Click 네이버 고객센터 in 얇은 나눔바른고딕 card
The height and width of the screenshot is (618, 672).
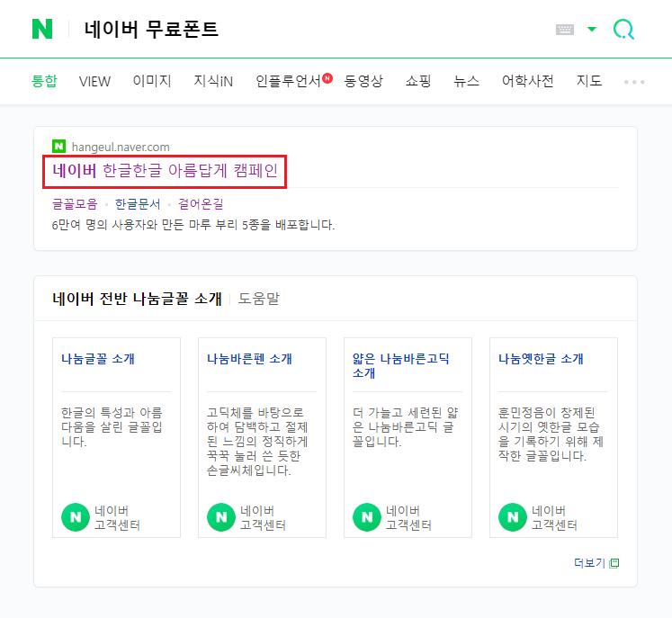coord(408,518)
